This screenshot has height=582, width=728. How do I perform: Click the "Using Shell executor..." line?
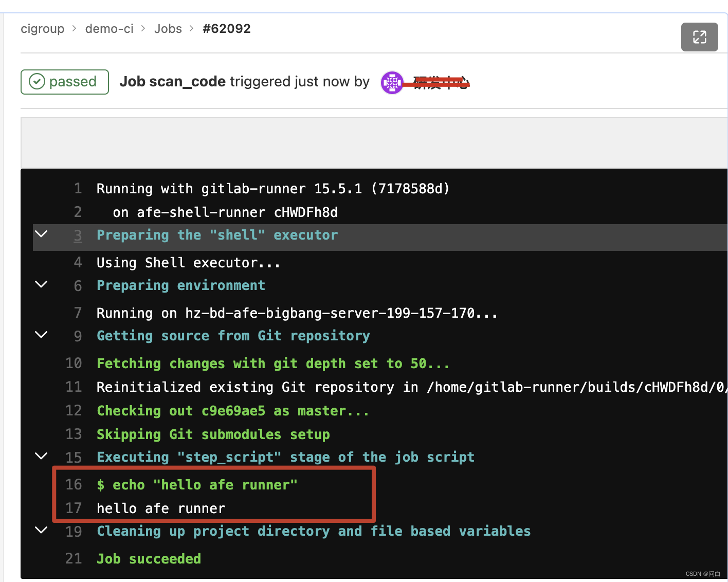point(189,263)
